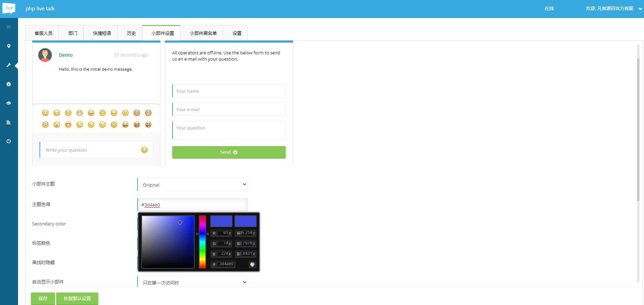Click the Your name input field
Viewport: 644px width, 305px height.
point(229,91)
